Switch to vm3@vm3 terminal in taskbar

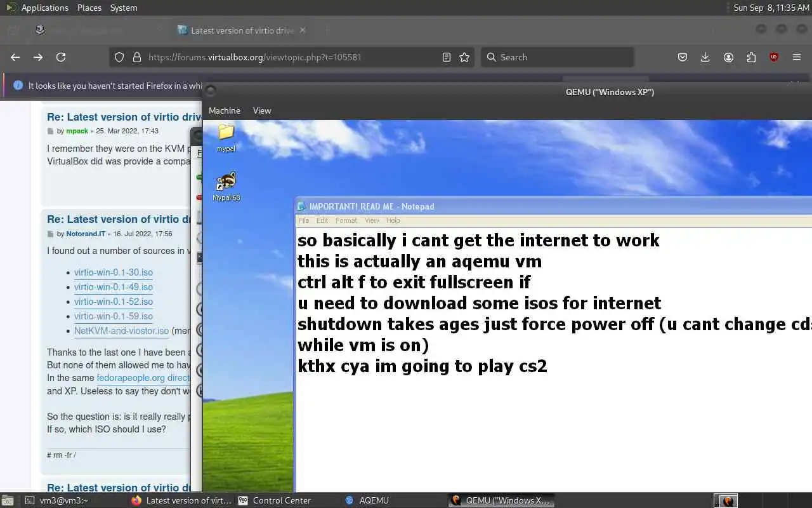click(x=63, y=500)
